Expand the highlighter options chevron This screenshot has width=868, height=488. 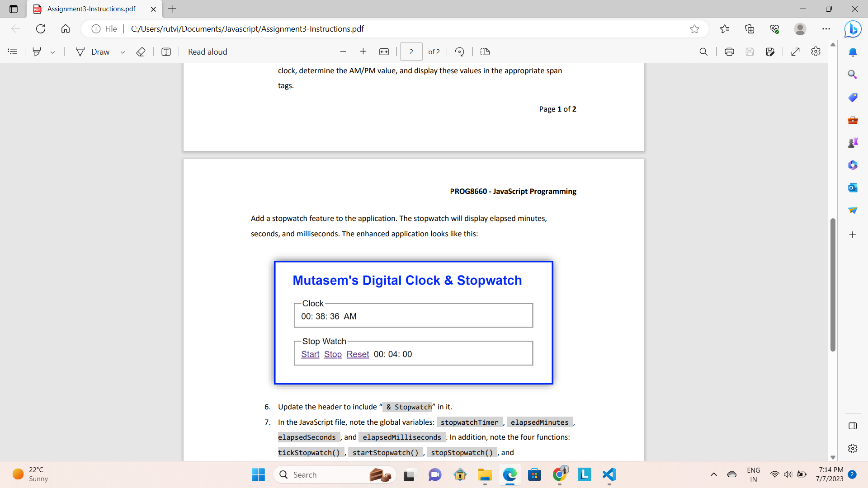click(52, 52)
